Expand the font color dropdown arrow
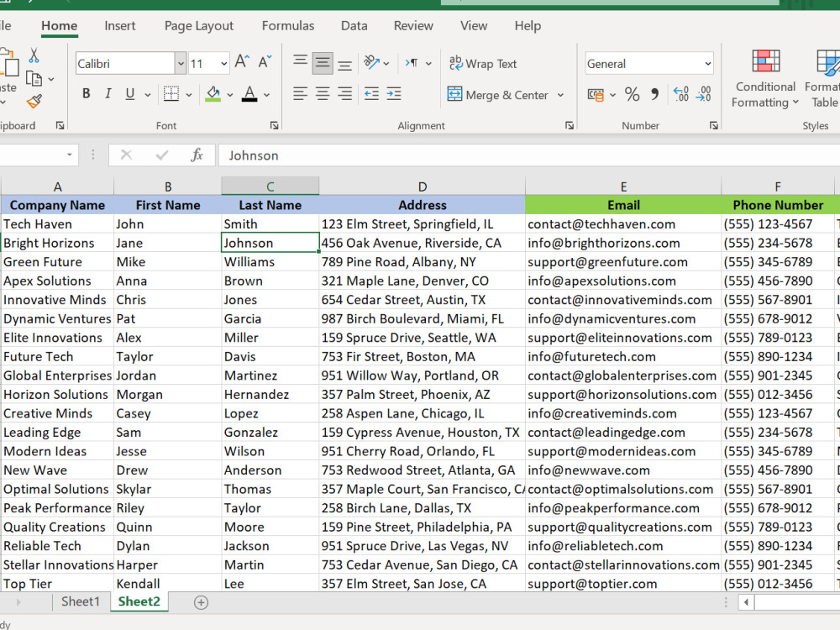The height and width of the screenshot is (630, 840). coord(266,96)
